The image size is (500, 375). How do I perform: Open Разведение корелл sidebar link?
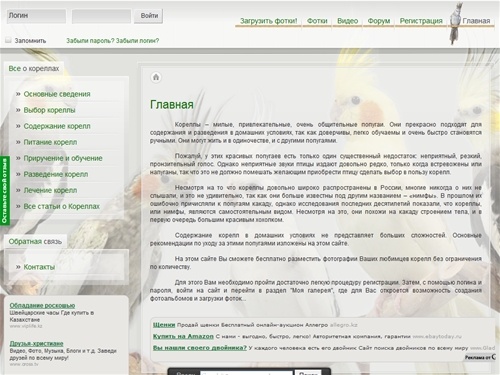tap(56, 174)
